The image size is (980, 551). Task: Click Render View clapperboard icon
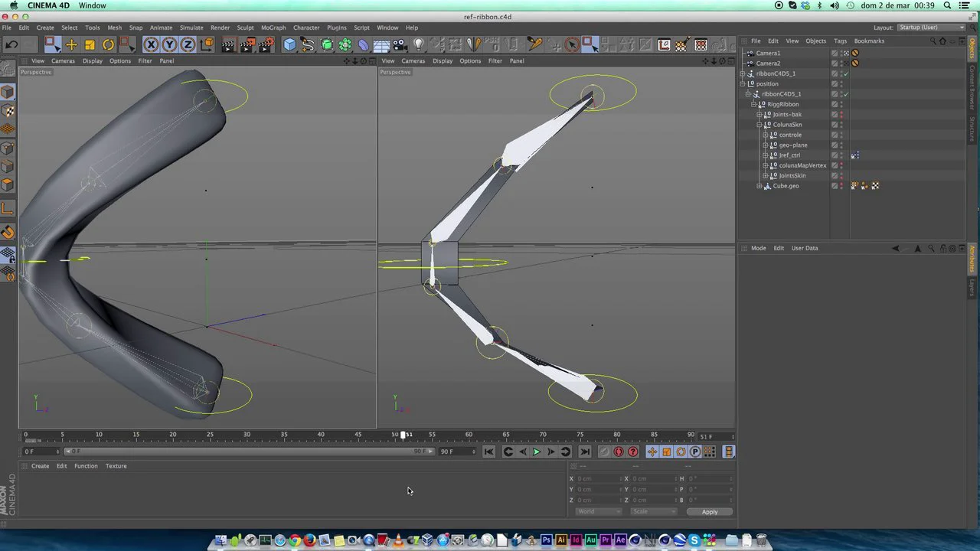click(x=228, y=45)
